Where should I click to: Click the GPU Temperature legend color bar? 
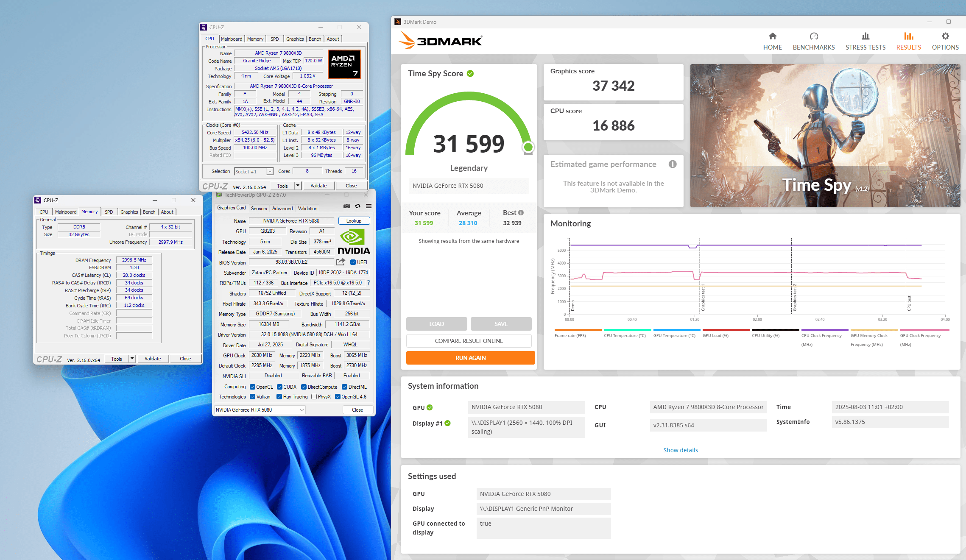coord(677,330)
